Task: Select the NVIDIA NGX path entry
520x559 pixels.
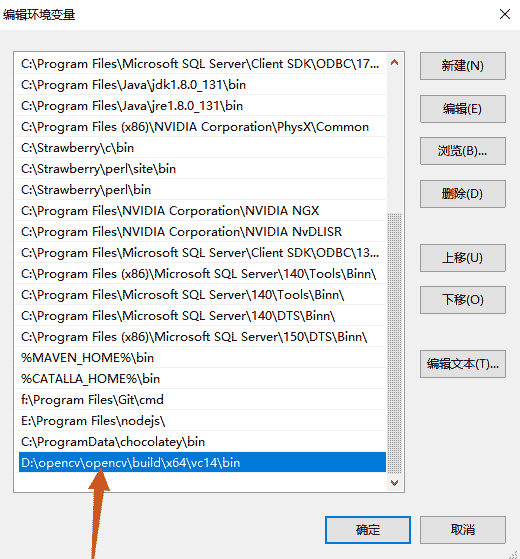Action: coord(200,211)
